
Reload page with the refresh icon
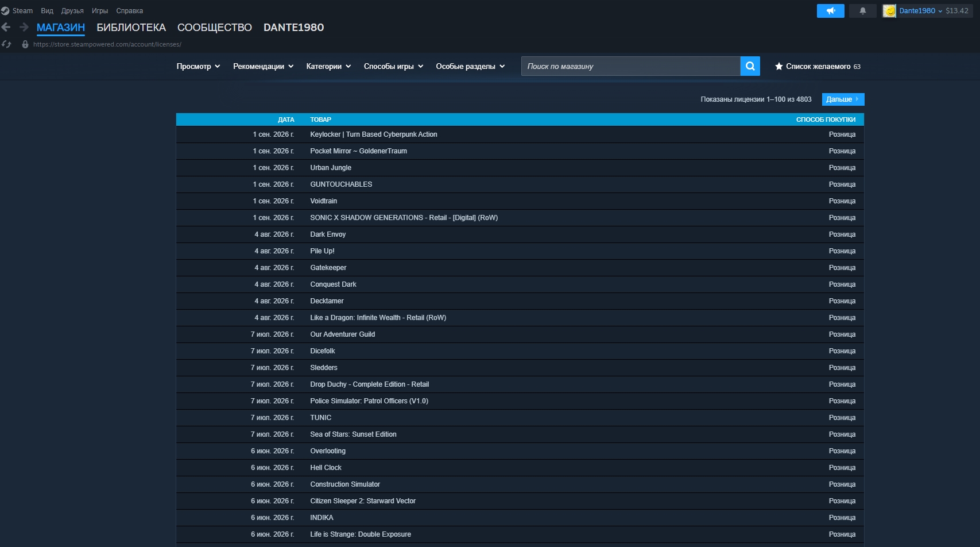[x=6, y=44]
